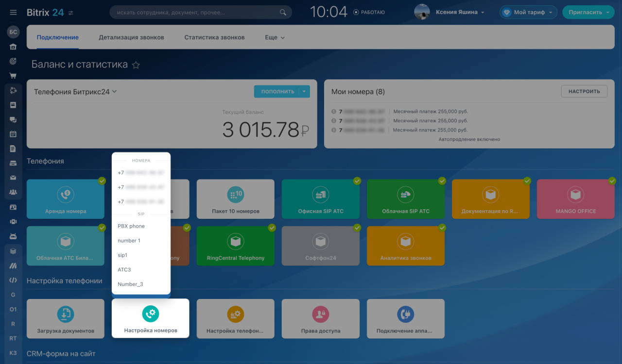Click the 10:04 clock
The height and width of the screenshot is (364, 622).
point(328,12)
